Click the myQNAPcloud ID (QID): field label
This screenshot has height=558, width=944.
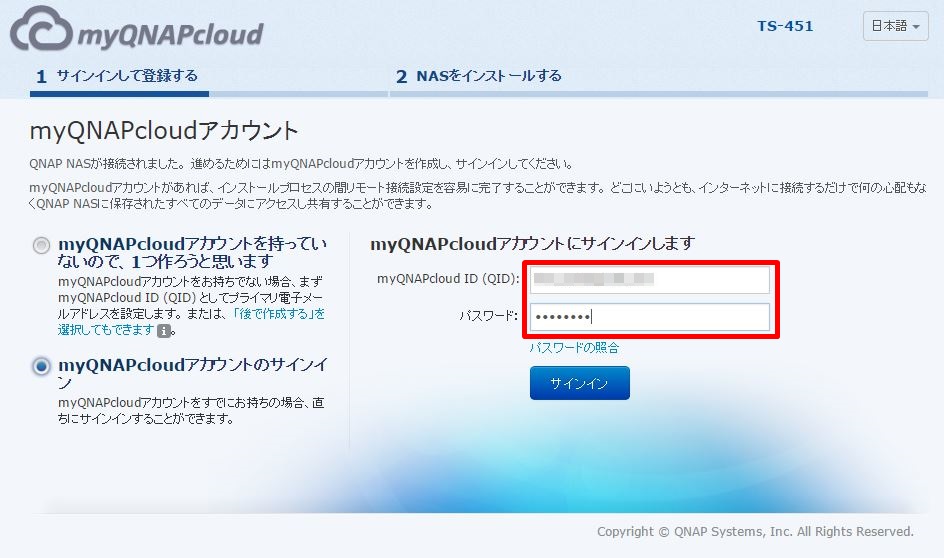point(448,279)
